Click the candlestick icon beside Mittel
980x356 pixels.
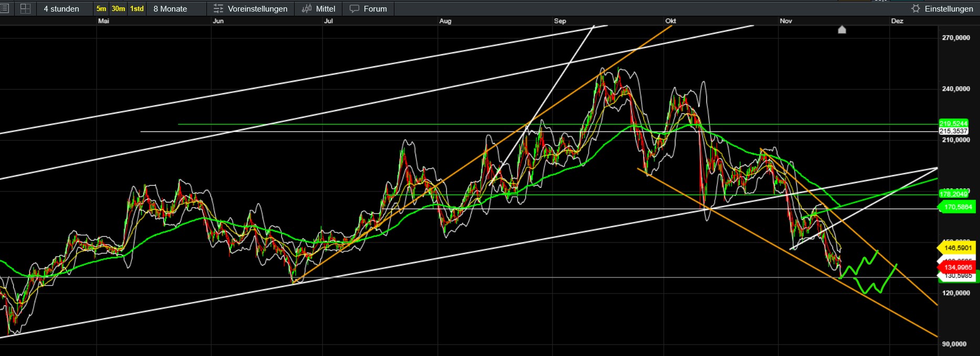(307, 8)
